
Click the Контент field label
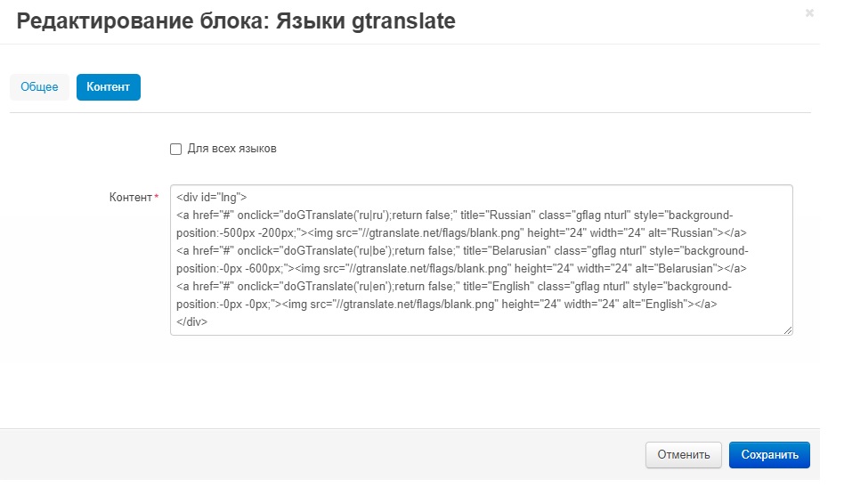tap(130, 197)
